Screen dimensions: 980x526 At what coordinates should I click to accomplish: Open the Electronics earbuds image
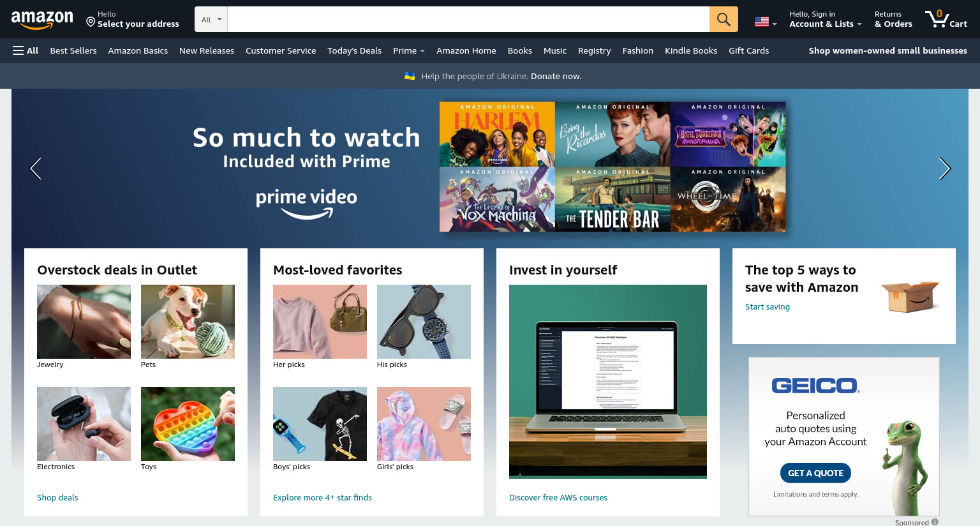(84, 424)
